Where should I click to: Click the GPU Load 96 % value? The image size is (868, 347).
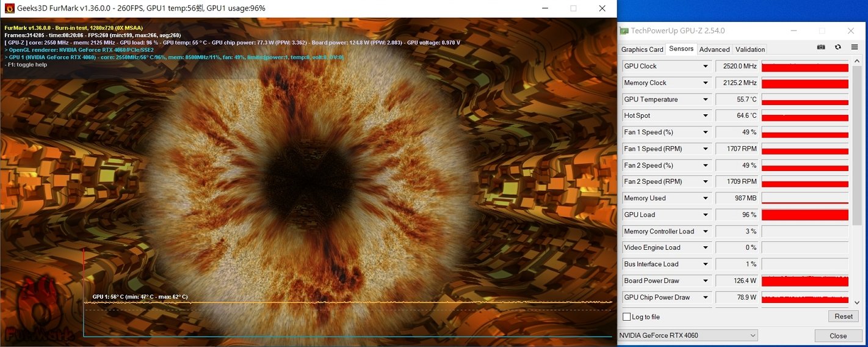737,214
